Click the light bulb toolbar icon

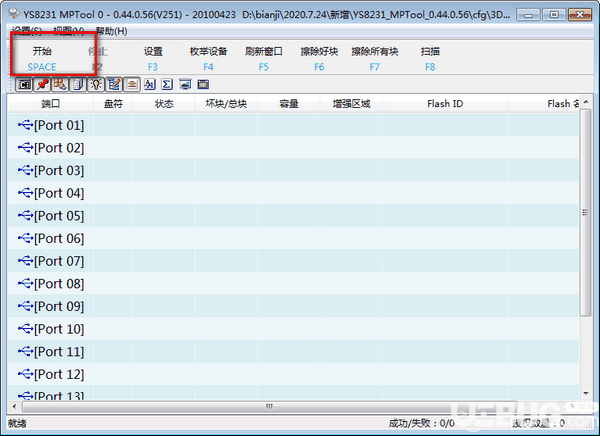coord(96,84)
